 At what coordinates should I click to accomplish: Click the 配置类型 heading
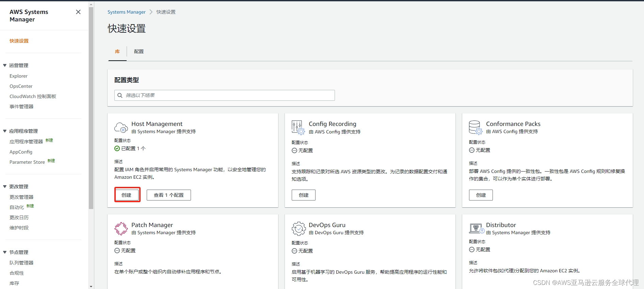(127, 80)
